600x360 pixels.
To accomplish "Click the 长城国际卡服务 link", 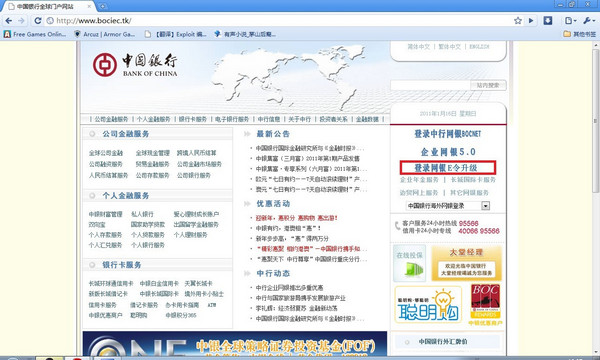I will pyautogui.click(x=473, y=180).
